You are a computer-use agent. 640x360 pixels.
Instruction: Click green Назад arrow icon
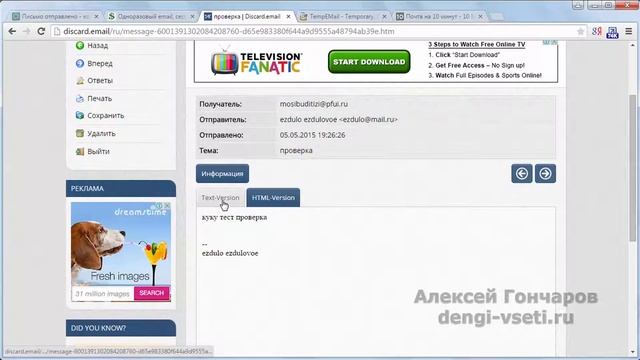[x=80, y=45]
